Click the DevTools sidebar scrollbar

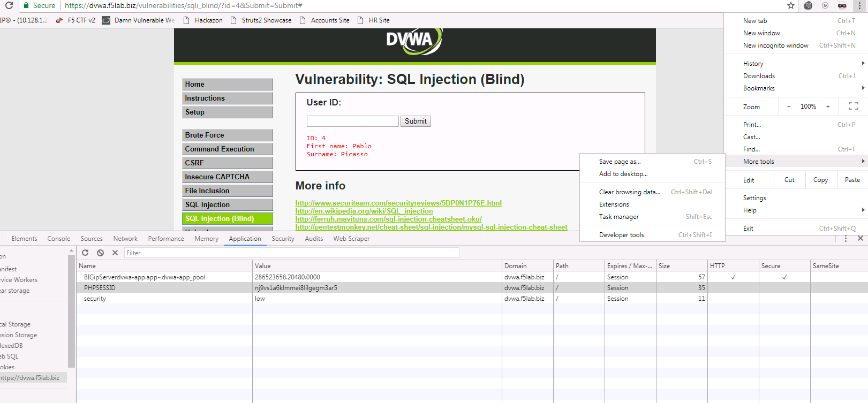[72, 310]
